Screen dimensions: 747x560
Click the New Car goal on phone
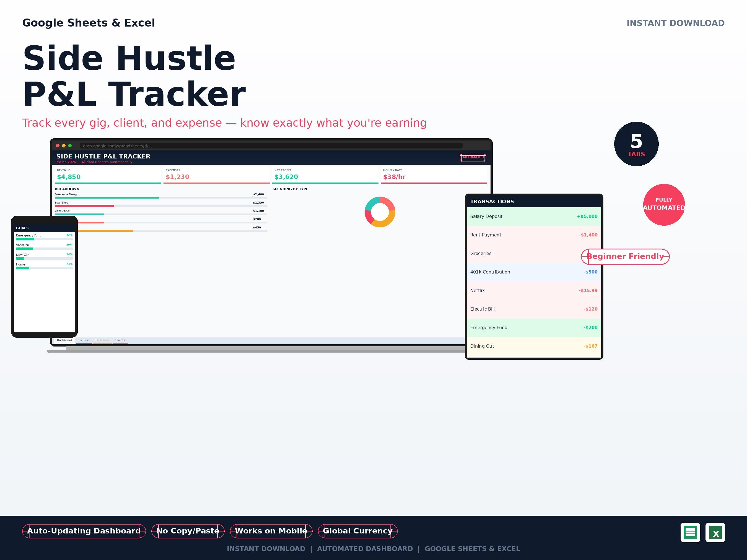point(44,257)
